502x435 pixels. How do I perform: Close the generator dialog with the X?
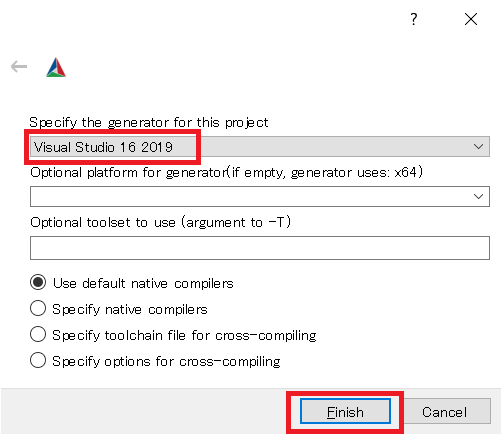(x=471, y=19)
